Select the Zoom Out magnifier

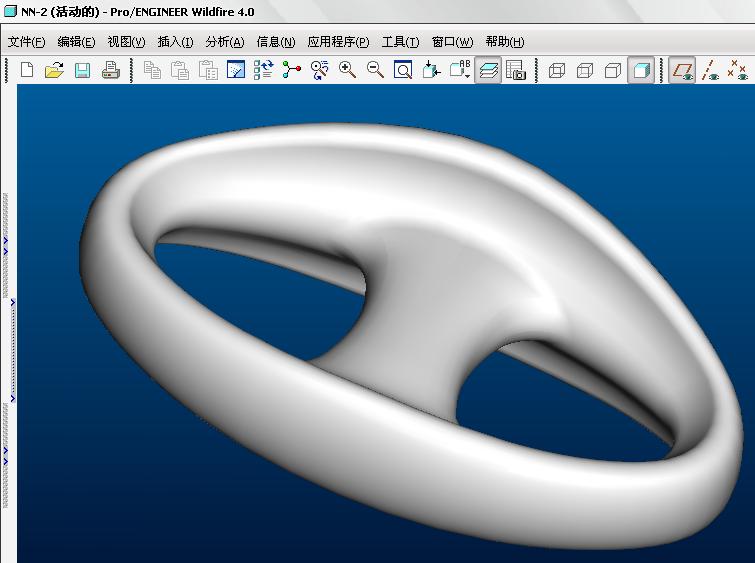(375, 70)
